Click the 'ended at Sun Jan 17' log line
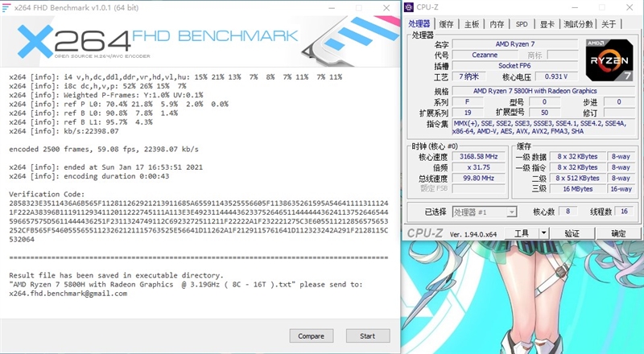Viewport: 644px width, 354px height. 106,167
